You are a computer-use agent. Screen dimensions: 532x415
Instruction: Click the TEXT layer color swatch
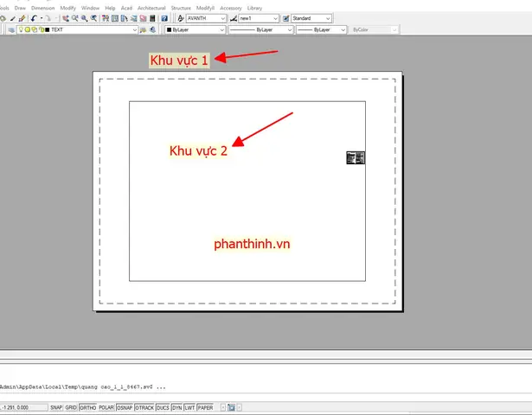point(48,30)
